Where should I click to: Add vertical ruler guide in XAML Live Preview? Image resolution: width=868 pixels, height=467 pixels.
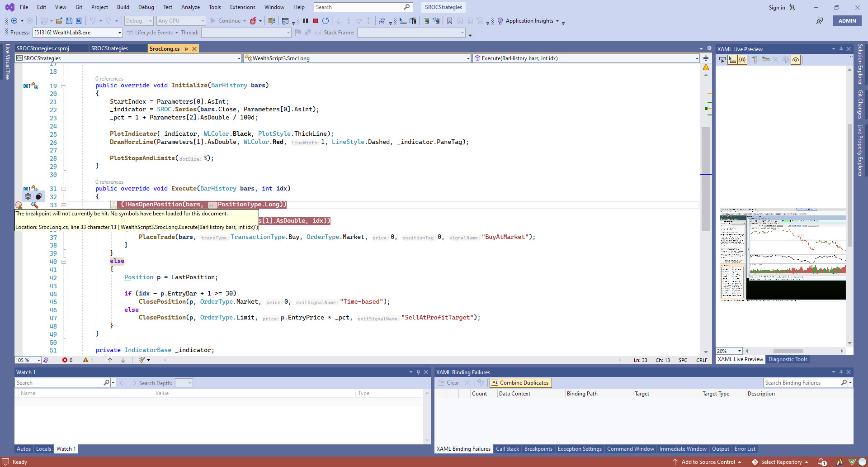click(x=755, y=60)
